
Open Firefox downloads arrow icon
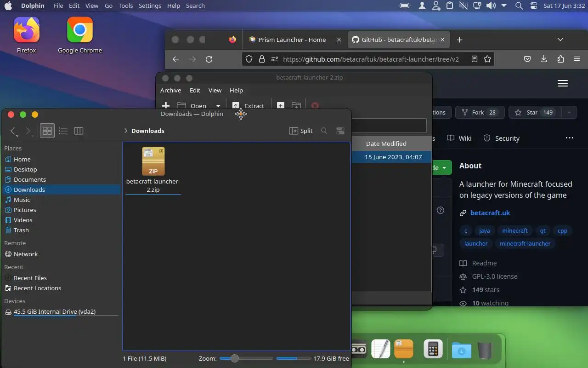544,59
